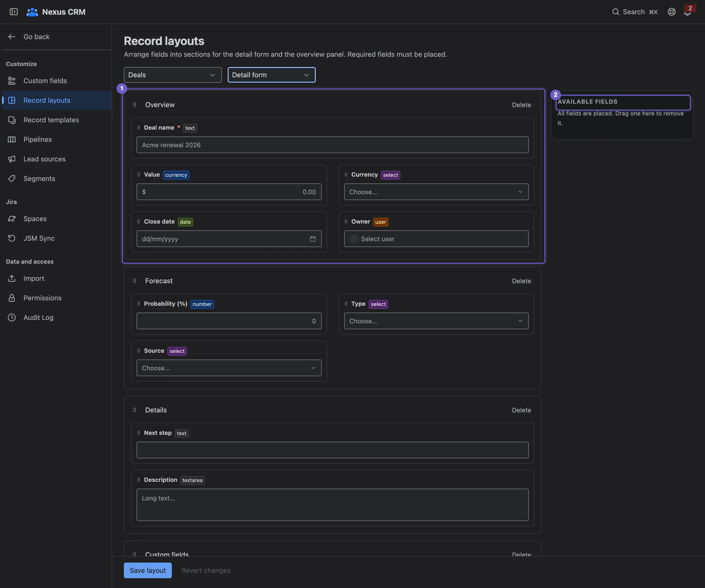
Task: Click the Value currency input
Action: click(x=229, y=192)
